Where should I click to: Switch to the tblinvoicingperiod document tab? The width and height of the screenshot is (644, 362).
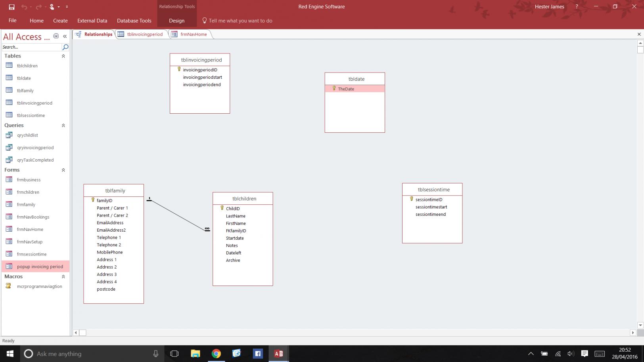tap(141, 34)
